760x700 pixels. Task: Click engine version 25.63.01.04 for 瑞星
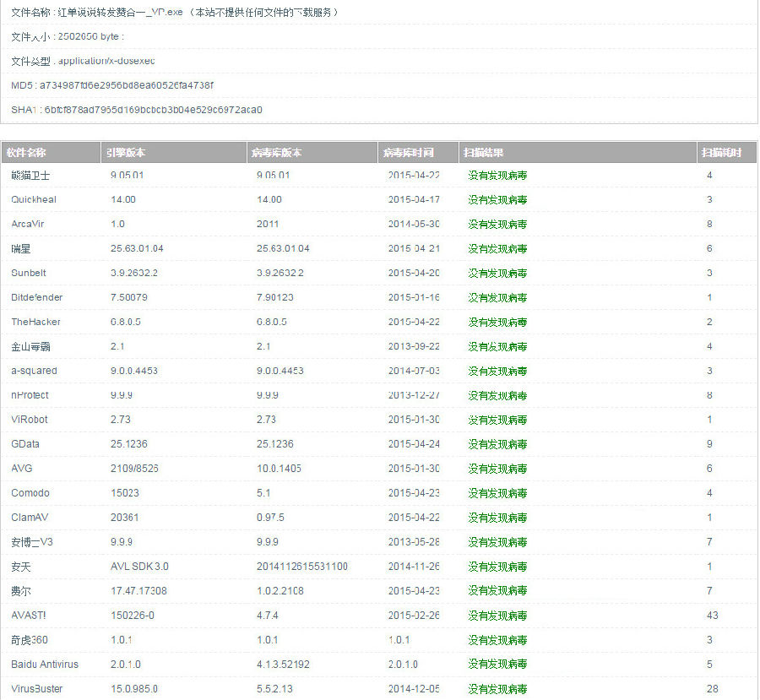(x=137, y=249)
